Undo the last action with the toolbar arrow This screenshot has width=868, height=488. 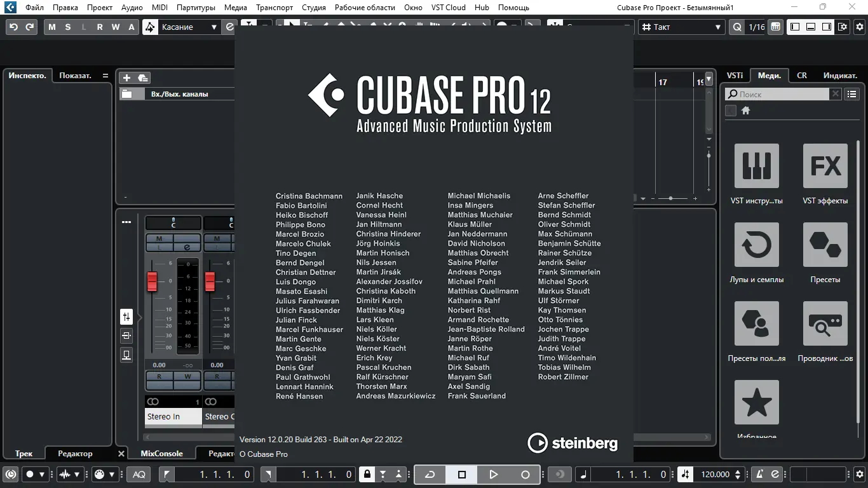[x=14, y=27]
